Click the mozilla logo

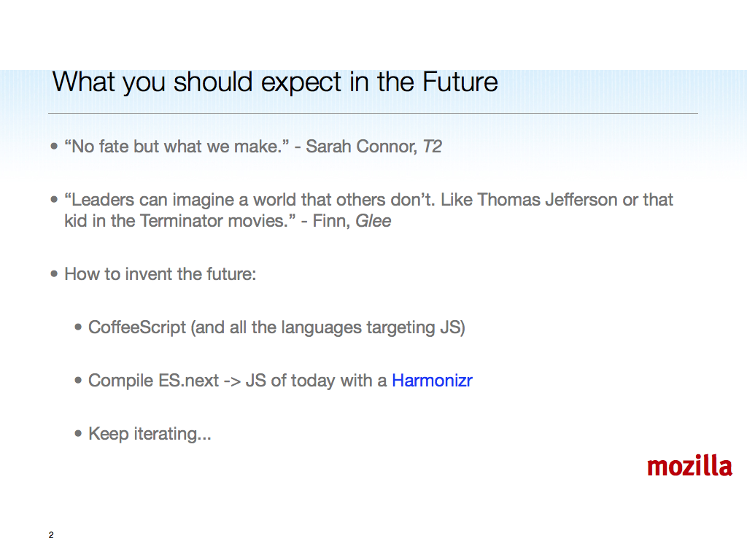pyautogui.click(x=689, y=466)
